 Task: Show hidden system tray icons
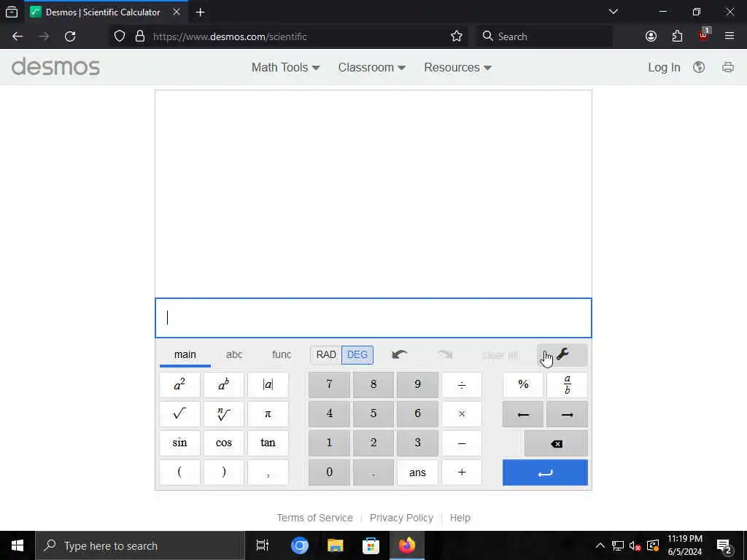click(600, 545)
